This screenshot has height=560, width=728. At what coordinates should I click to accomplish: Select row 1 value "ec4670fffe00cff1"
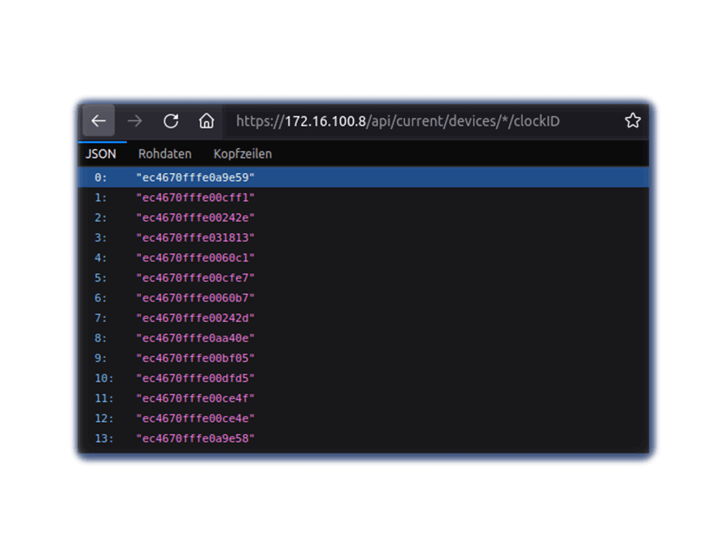pos(195,198)
